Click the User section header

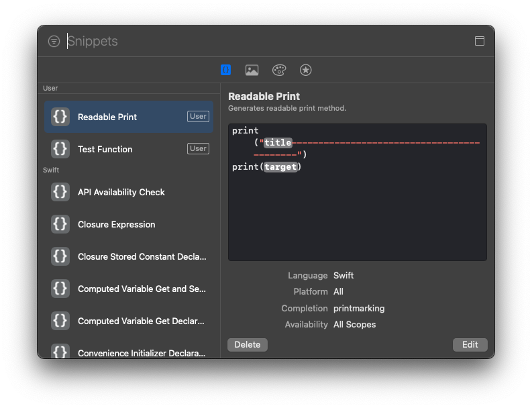[x=50, y=89]
